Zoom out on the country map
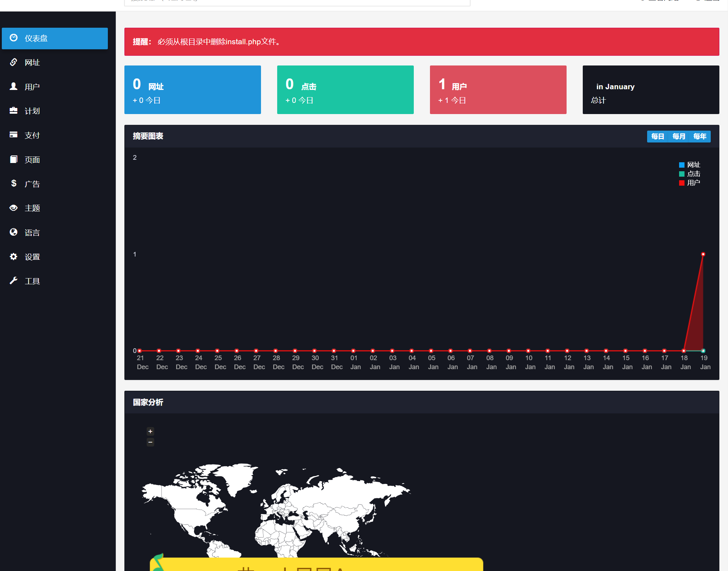Screen dimensions: 728x571 (150, 442)
